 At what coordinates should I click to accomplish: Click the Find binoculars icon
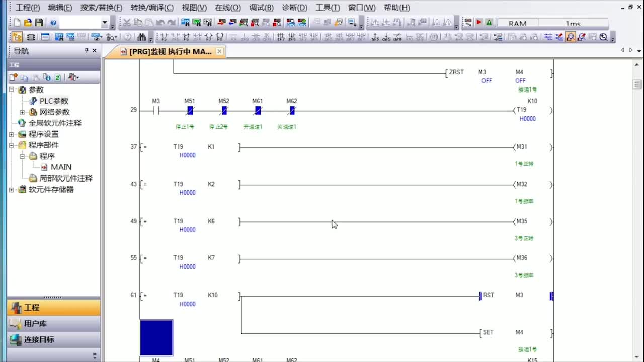[x=141, y=37]
